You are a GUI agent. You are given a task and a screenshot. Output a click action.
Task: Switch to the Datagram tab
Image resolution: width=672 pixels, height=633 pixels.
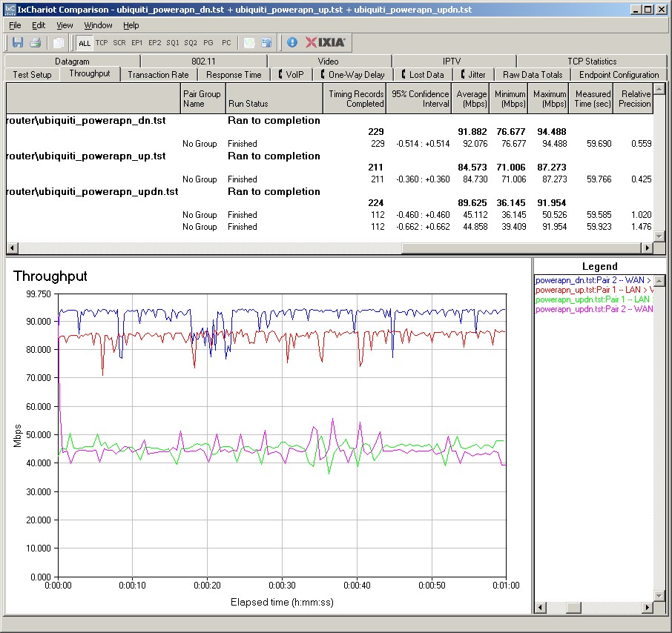tap(72, 62)
